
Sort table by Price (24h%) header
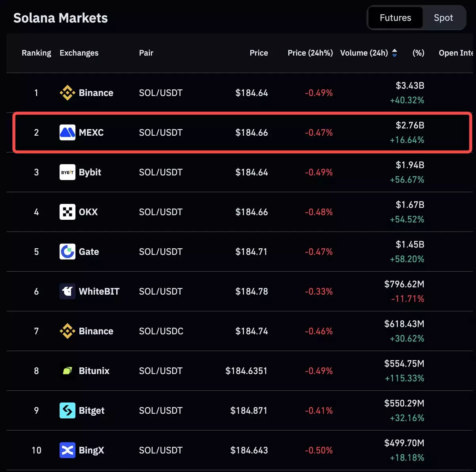tap(310, 53)
